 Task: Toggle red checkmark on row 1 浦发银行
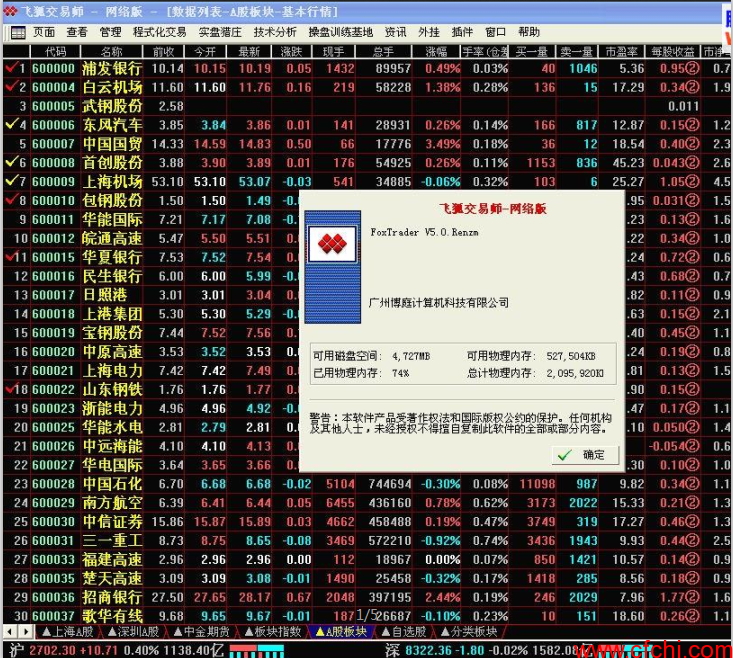click(12, 67)
